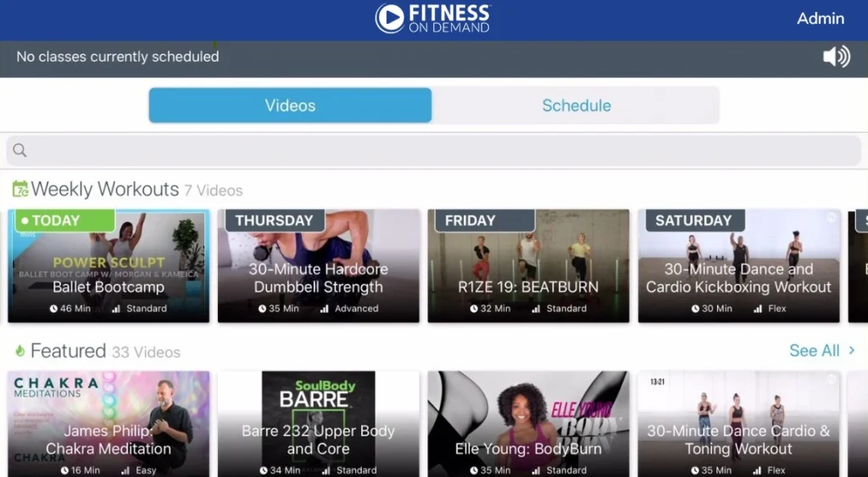
Task: Click the clock icon on Ballet Bootcamp
Action: (x=53, y=308)
